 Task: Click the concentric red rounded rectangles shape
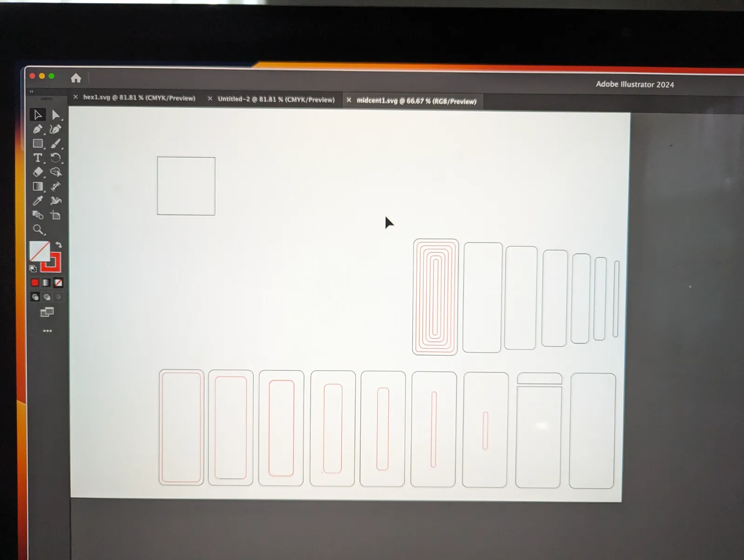click(435, 297)
